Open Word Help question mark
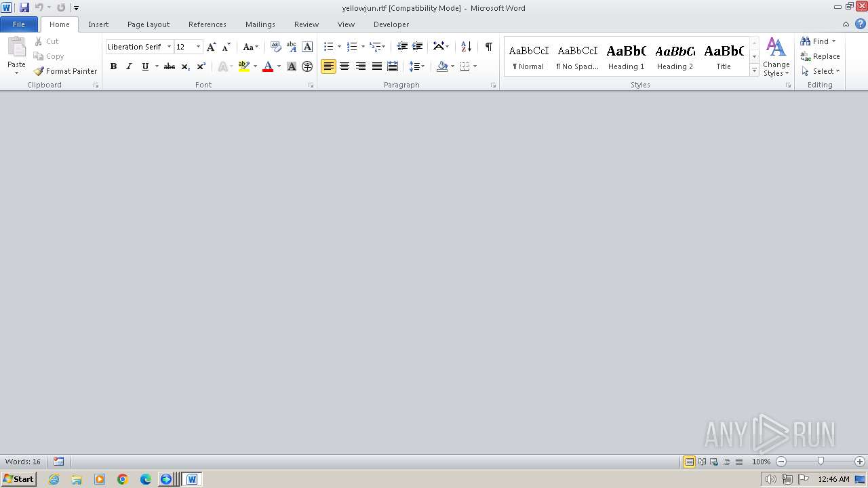 860,24
